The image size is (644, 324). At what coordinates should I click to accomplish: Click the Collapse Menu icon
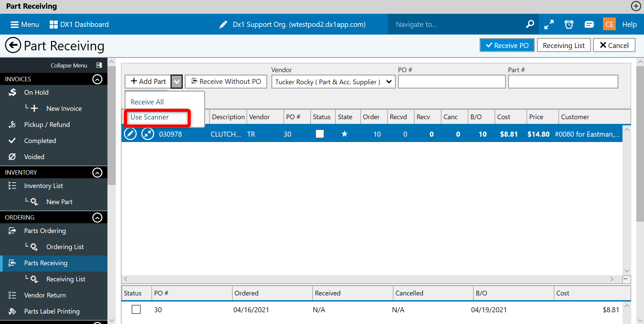point(99,65)
